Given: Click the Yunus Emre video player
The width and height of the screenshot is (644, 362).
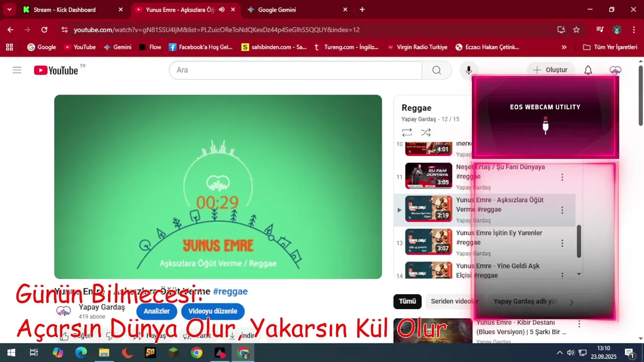Looking at the screenshot, I should 218,187.
